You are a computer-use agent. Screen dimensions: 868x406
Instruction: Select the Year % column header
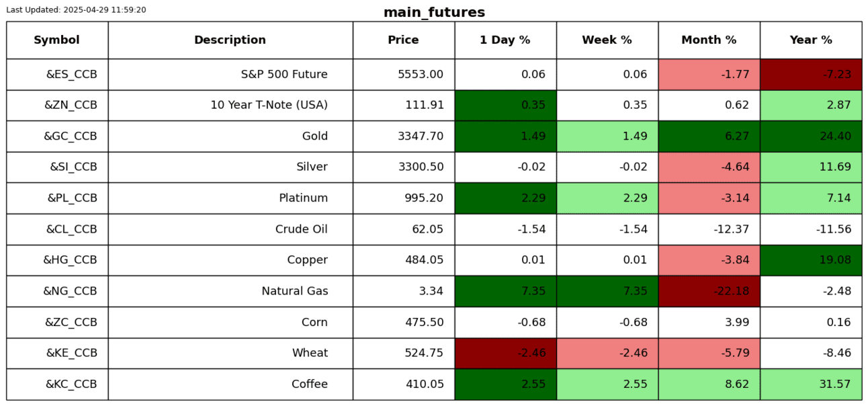click(x=811, y=40)
